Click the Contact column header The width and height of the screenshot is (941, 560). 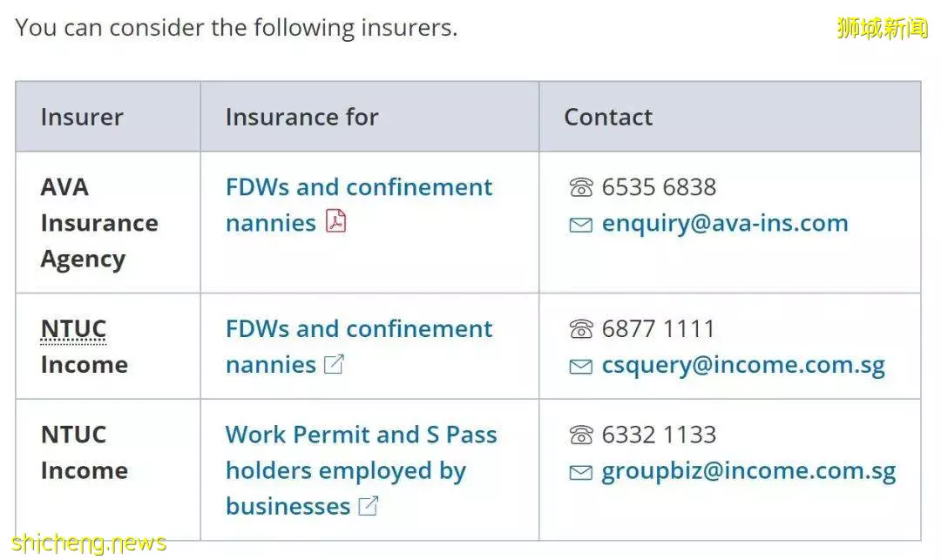(608, 117)
